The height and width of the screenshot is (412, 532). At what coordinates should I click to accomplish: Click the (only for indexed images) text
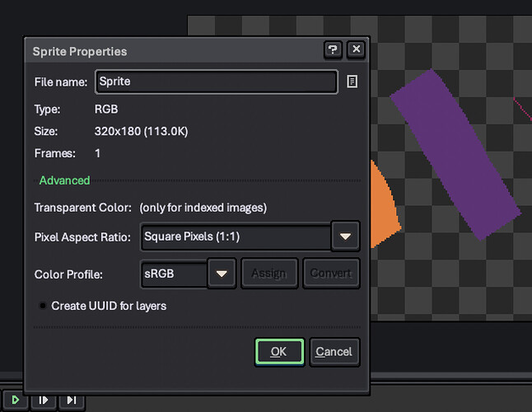tap(203, 208)
